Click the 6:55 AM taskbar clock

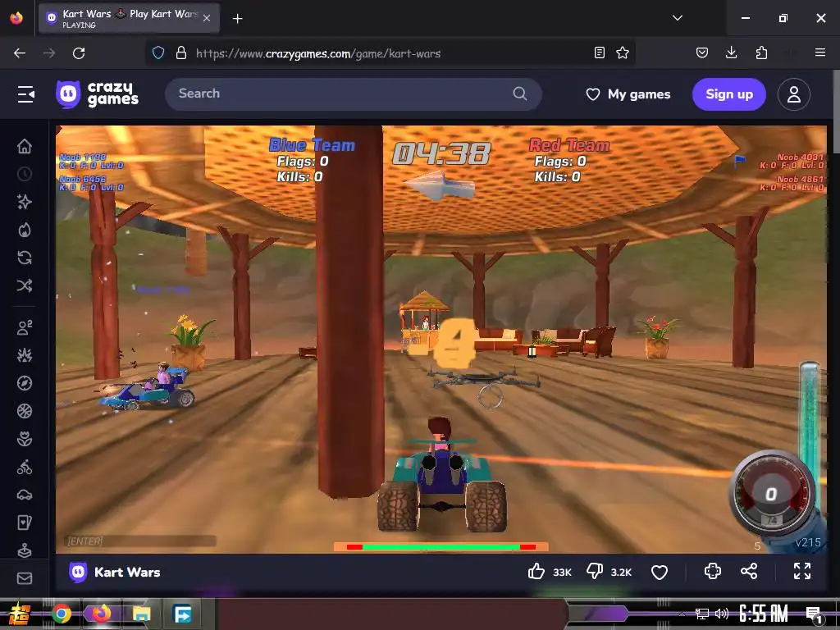tap(764, 614)
